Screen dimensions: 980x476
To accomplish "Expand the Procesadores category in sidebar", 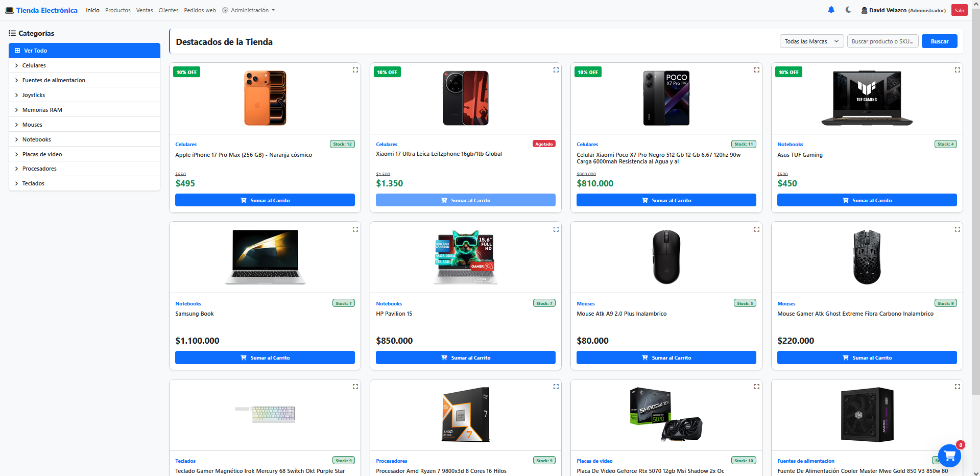I will (84, 169).
